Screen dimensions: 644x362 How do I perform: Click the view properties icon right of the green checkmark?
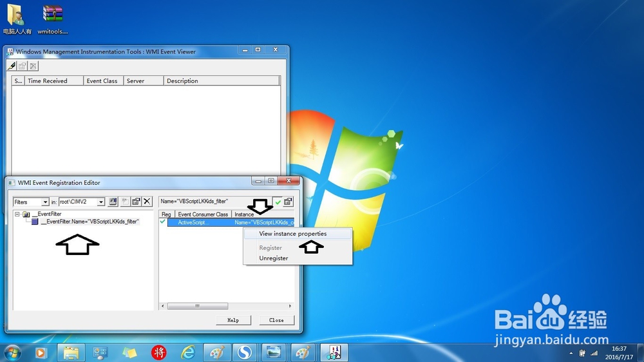coord(289,202)
